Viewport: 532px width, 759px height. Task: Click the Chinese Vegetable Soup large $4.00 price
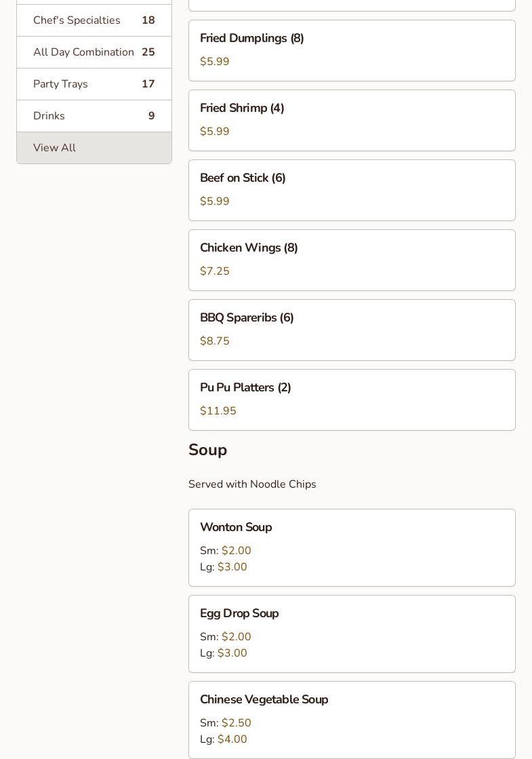pyautogui.click(x=232, y=739)
